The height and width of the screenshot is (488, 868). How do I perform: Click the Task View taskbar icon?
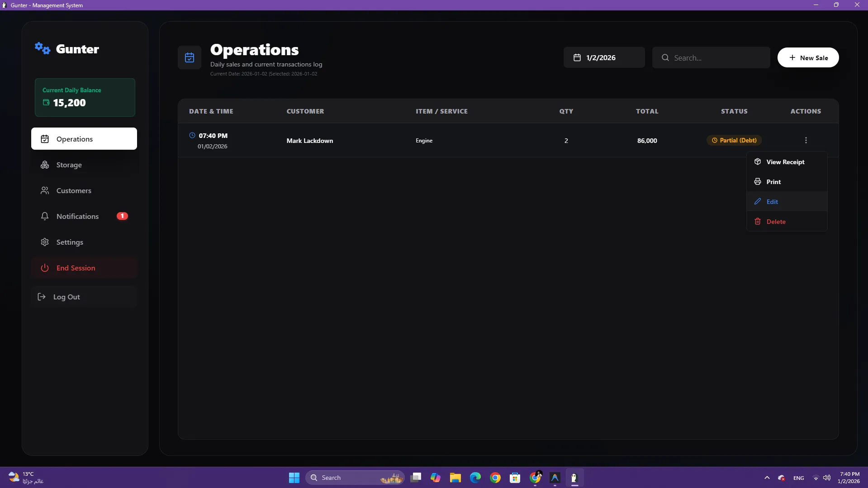pos(416,478)
